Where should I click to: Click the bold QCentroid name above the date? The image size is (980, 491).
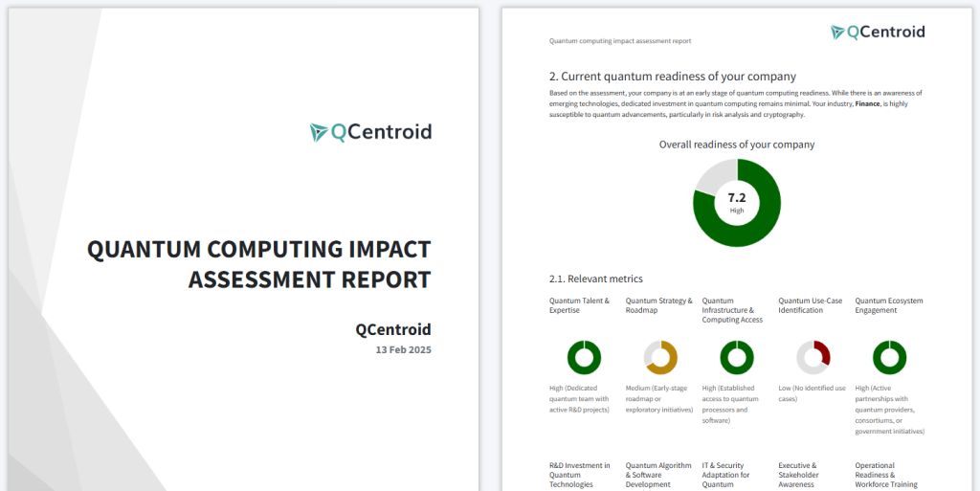[x=393, y=329]
